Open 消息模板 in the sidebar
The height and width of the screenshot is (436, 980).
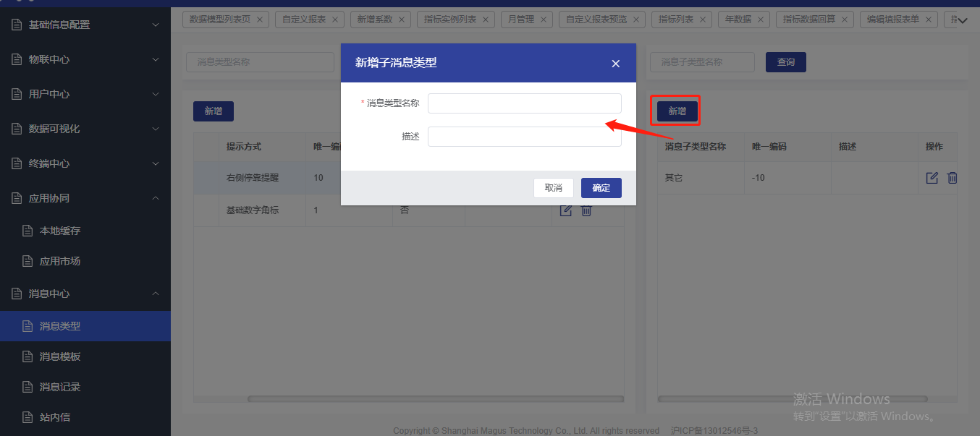pyautogui.click(x=60, y=356)
